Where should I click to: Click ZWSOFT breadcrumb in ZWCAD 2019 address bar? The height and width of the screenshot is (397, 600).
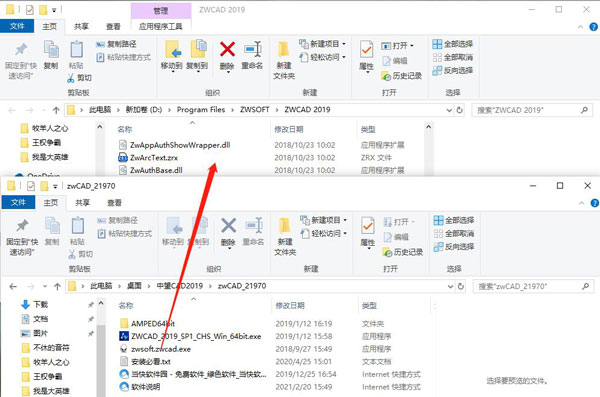[254, 110]
